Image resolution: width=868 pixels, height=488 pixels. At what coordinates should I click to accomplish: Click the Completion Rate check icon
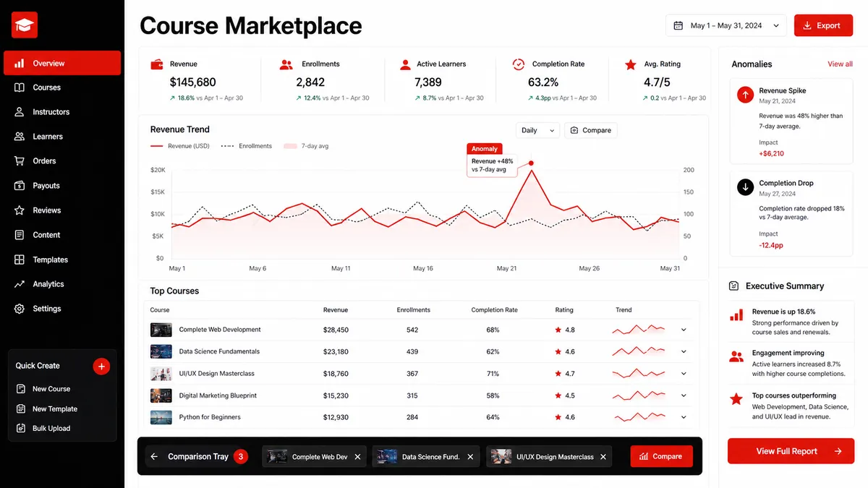coord(519,64)
